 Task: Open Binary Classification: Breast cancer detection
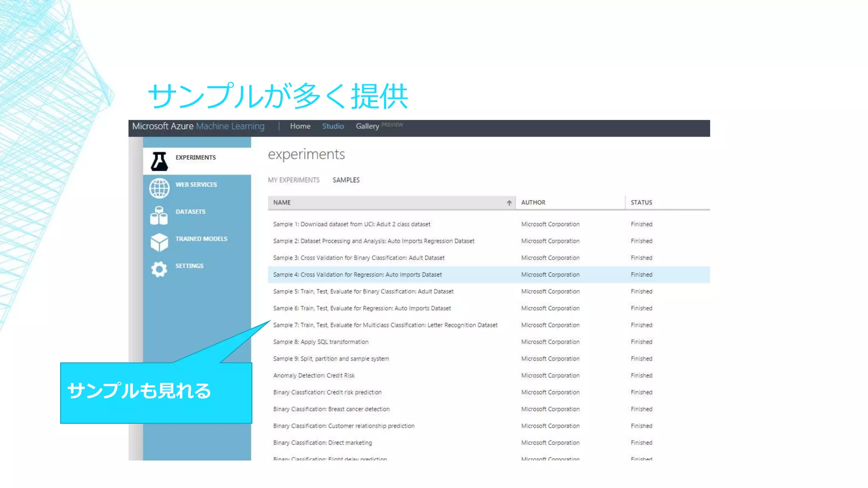click(x=331, y=409)
